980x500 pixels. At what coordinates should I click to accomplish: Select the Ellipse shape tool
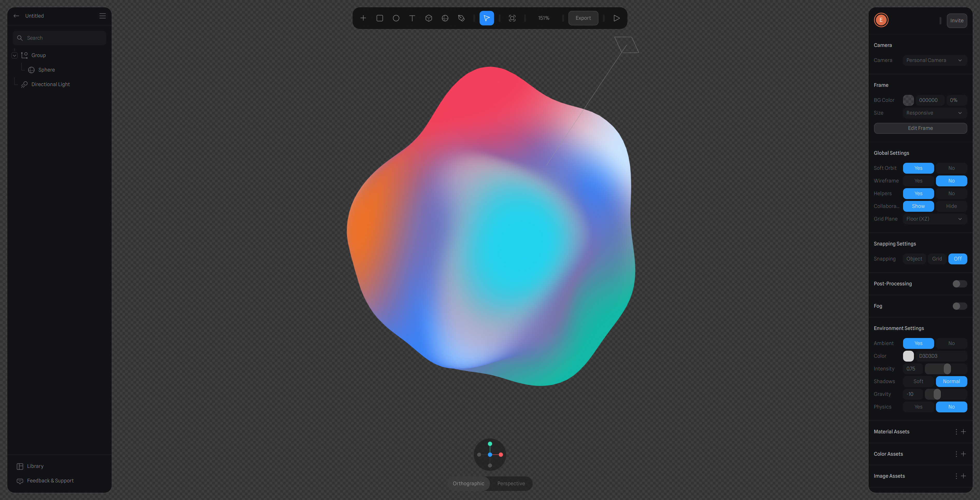pyautogui.click(x=396, y=18)
